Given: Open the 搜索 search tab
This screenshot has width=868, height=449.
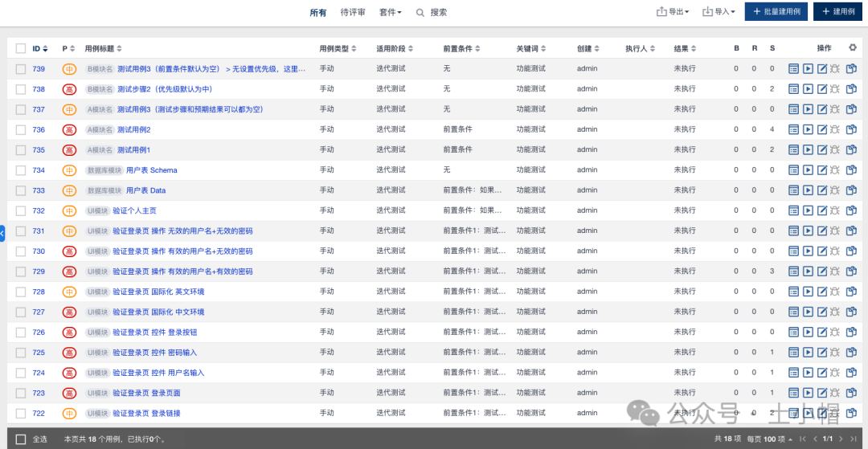Looking at the screenshot, I should [432, 12].
